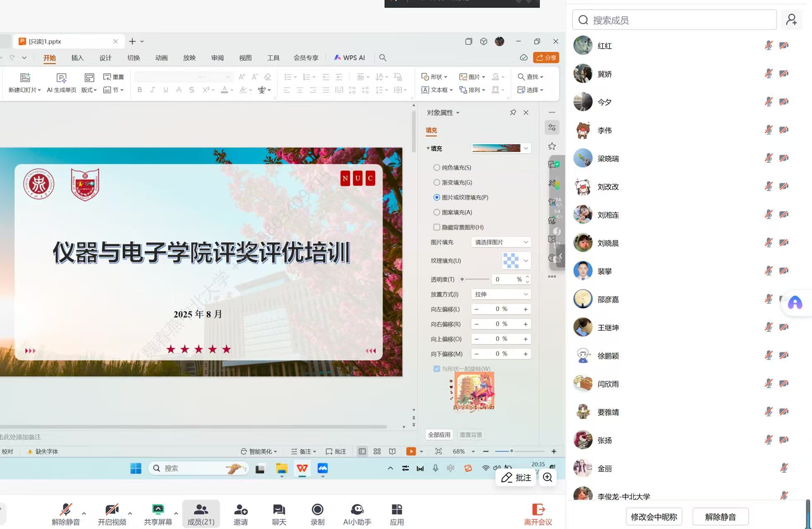Click the add member icon beside search

tap(791, 20)
